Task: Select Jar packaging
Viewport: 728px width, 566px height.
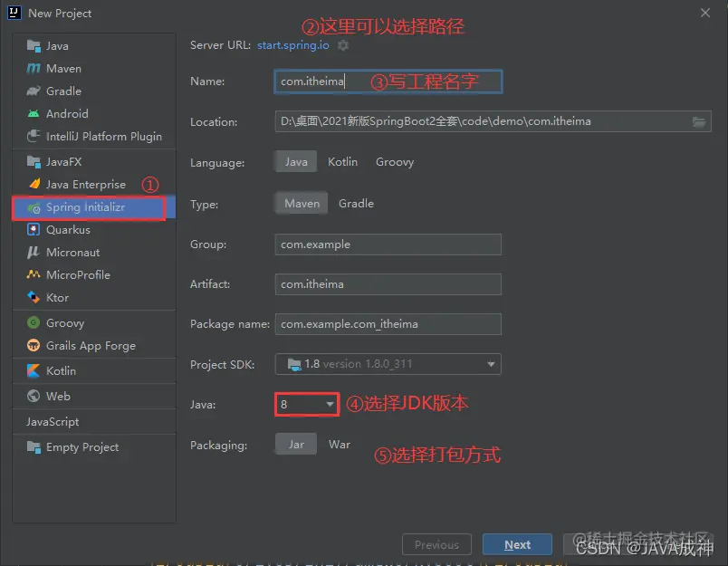Action: [296, 445]
